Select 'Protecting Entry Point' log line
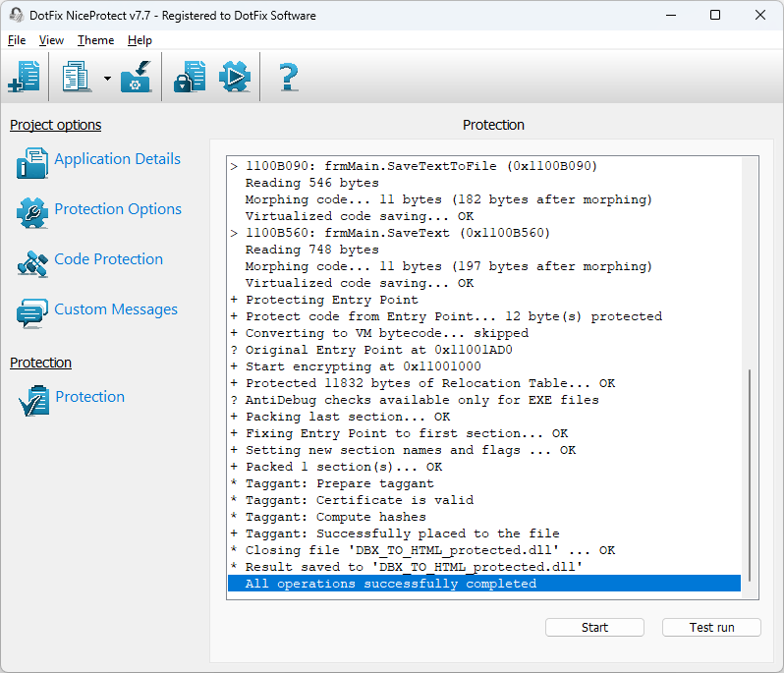784x673 pixels. [484, 300]
